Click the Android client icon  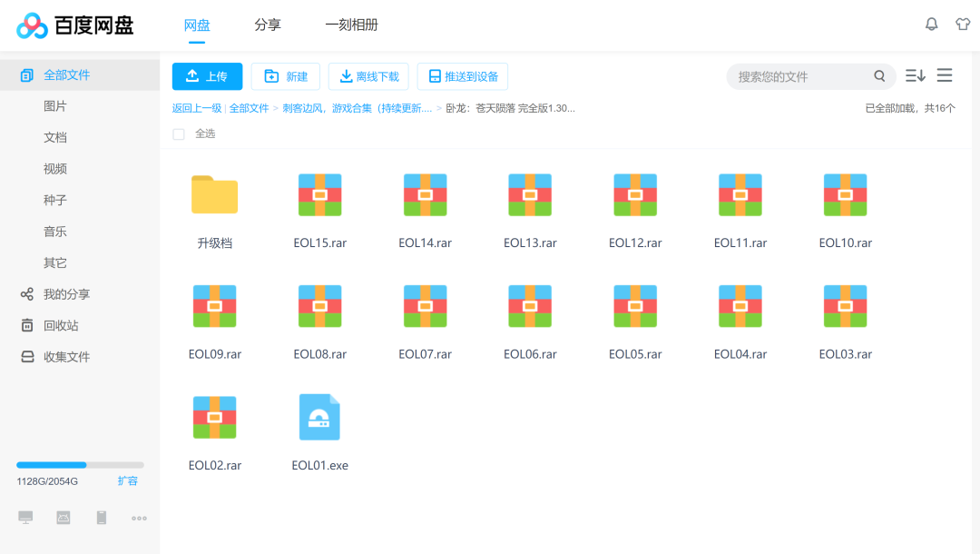click(64, 517)
